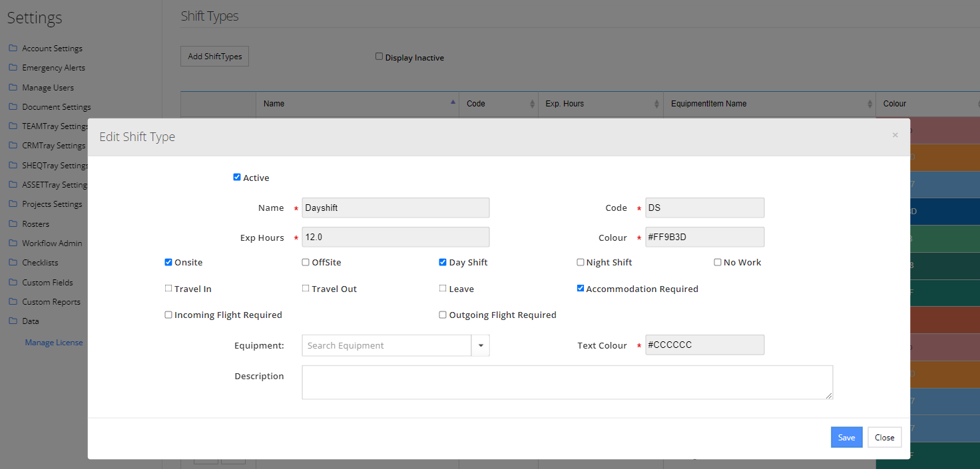Open Manage Users in sidebar

click(x=48, y=87)
